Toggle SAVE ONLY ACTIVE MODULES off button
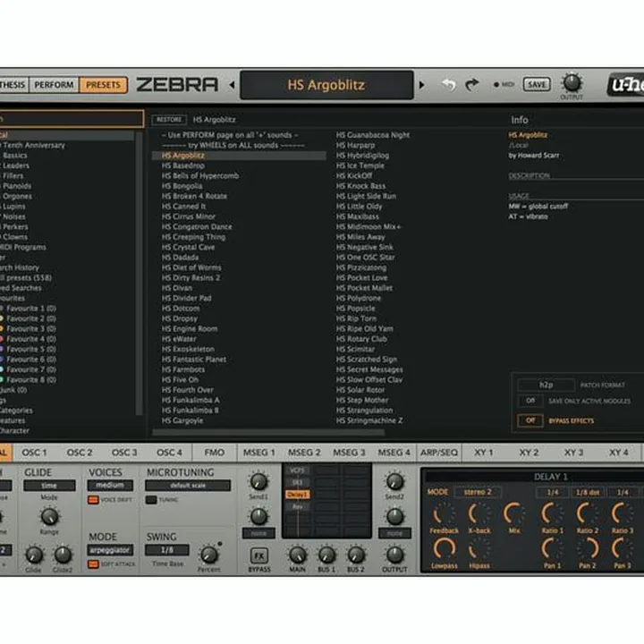 point(530,401)
